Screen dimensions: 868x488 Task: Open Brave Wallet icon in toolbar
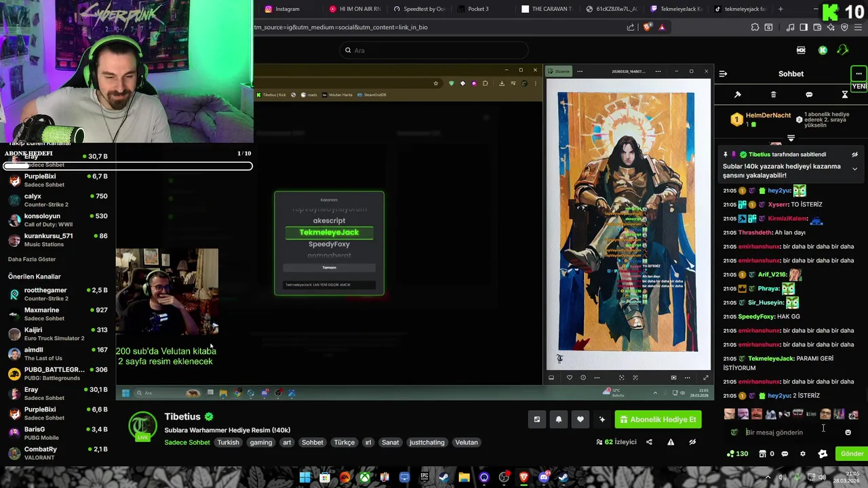[817, 27]
